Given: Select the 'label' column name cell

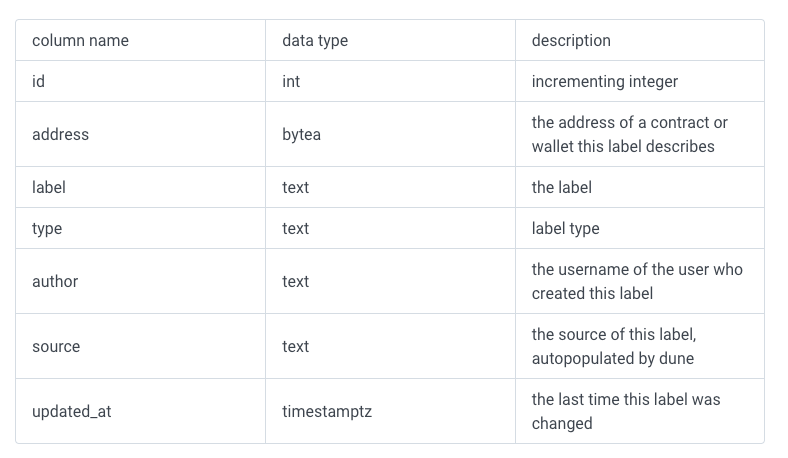Looking at the screenshot, I should (140, 187).
